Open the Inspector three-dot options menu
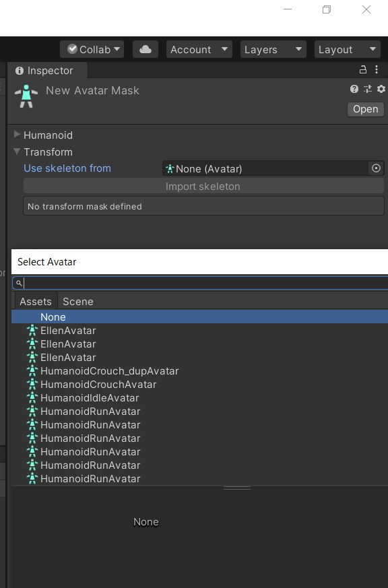This screenshot has height=588, width=388. pyautogui.click(x=377, y=70)
